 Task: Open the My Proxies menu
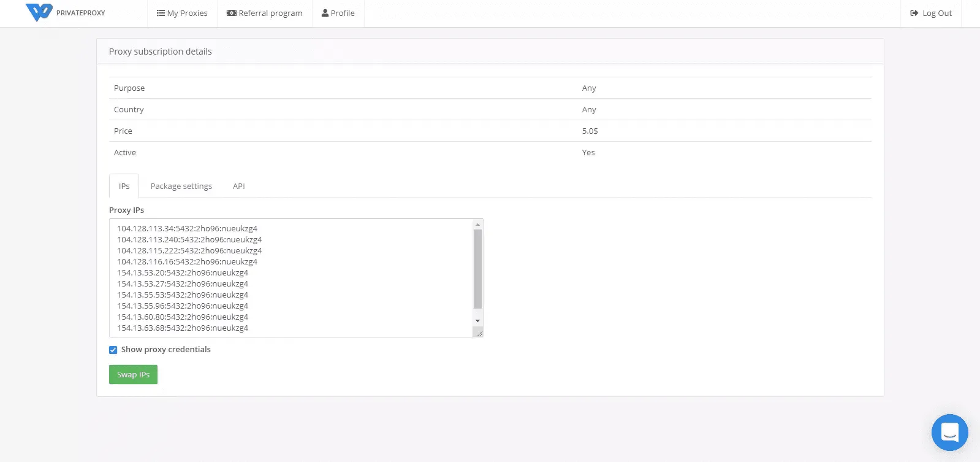[x=182, y=13]
